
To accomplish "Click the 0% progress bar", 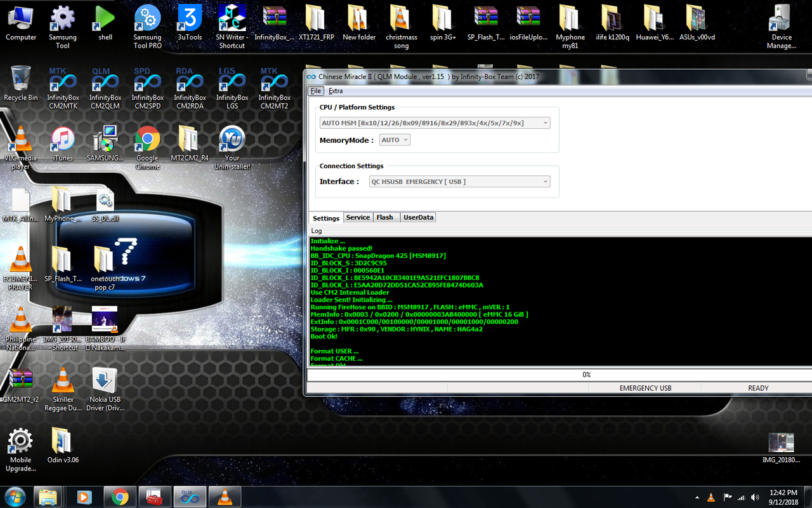I will click(x=560, y=375).
